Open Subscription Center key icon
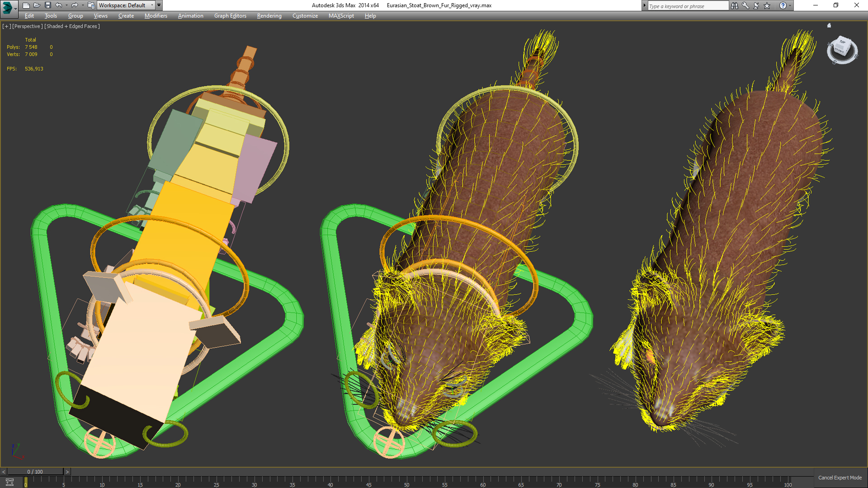 tap(745, 5)
